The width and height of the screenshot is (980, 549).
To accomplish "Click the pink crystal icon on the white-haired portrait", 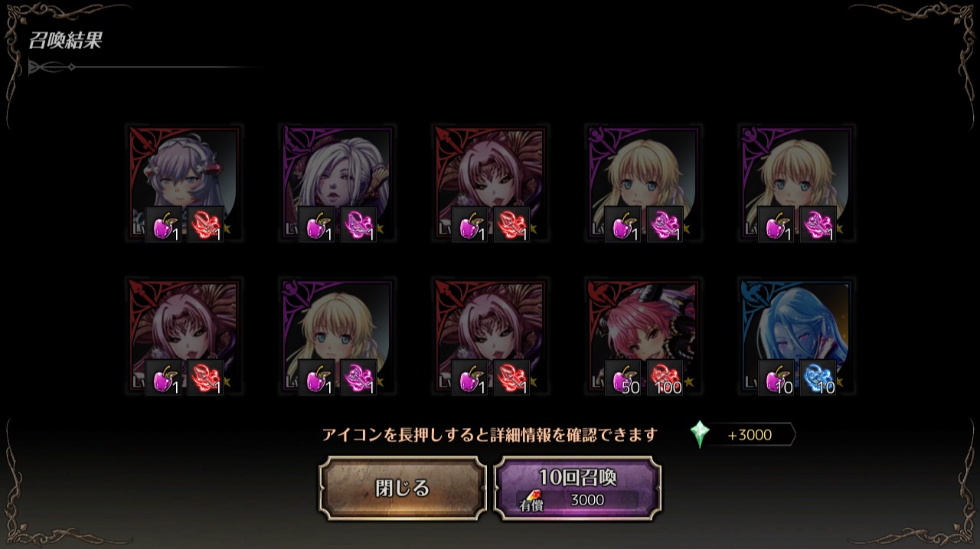I will (x=359, y=225).
